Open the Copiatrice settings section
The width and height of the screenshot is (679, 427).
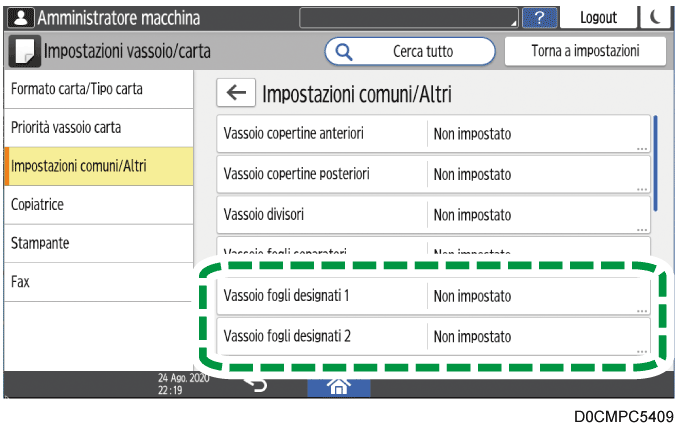pyautogui.click(x=97, y=204)
